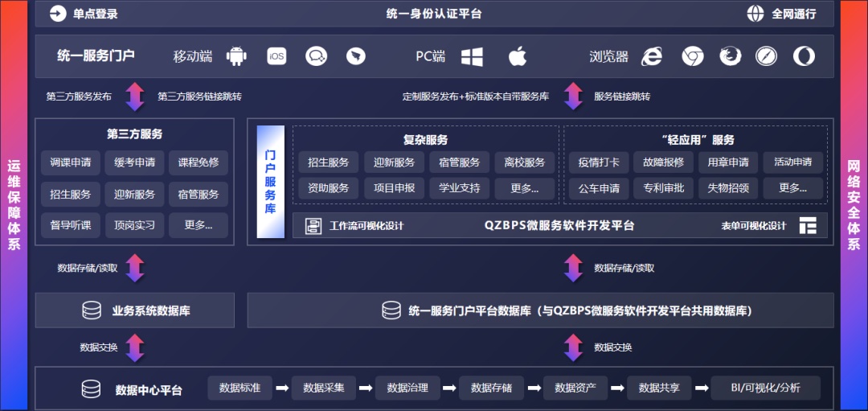Click the Internet Explorer browser icon

pos(651,56)
